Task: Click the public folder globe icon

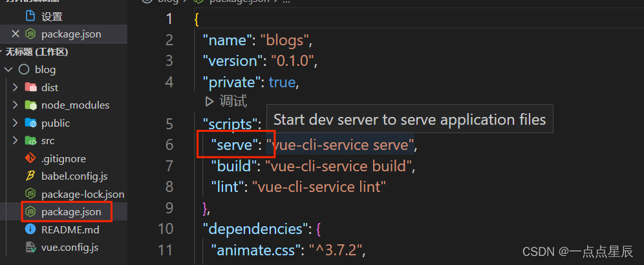Action: [x=30, y=123]
